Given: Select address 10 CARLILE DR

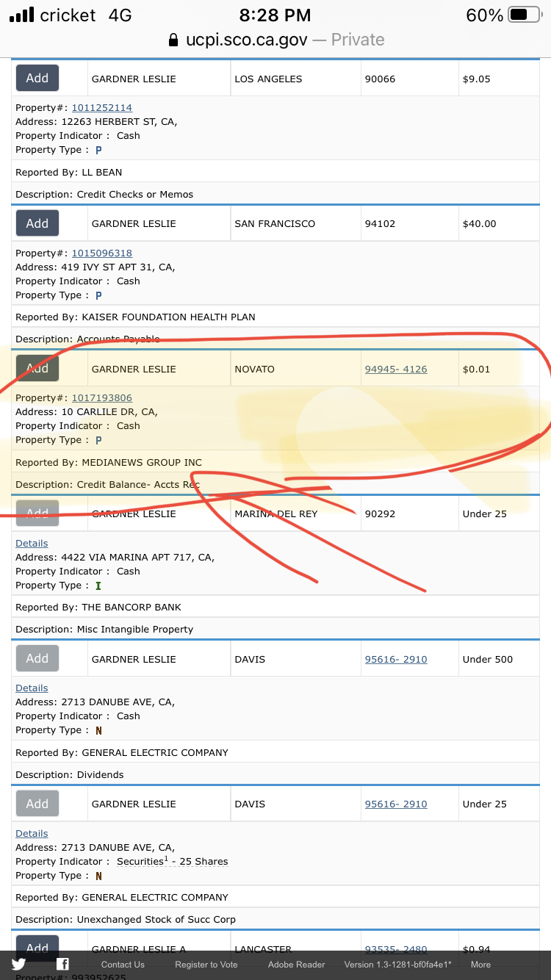Looking at the screenshot, I should (x=87, y=412).
